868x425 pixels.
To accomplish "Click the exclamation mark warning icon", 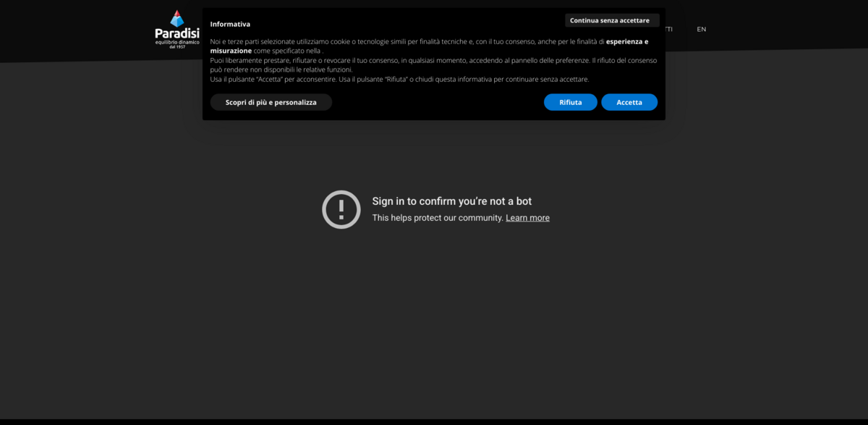I will (341, 210).
